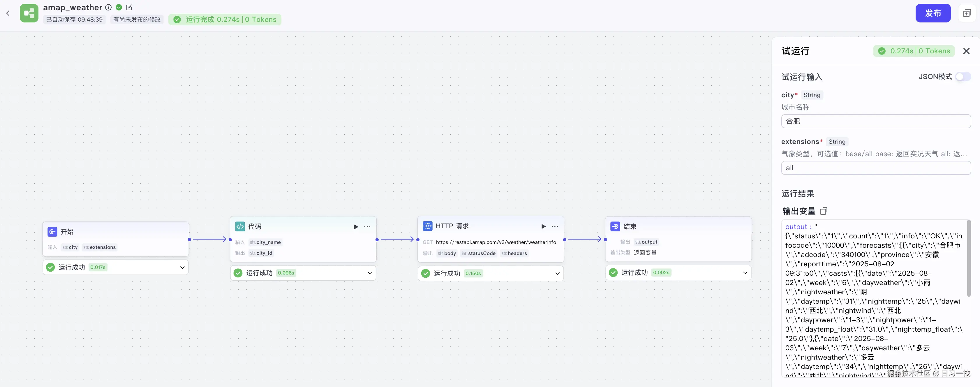This screenshot has height=387, width=980.
Task: Run the 代码 node via its play icon
Action: 355,226
